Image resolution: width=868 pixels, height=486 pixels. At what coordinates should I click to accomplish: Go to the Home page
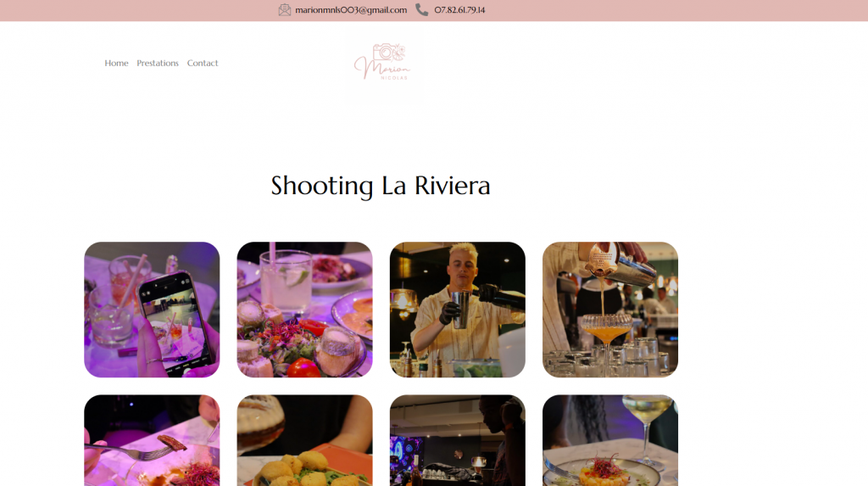(x=116, y=64)
